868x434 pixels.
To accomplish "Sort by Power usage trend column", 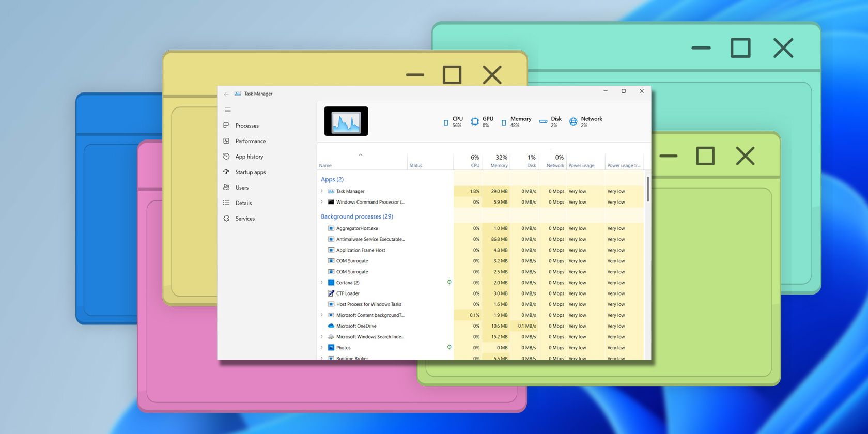I will click(624, 161).
